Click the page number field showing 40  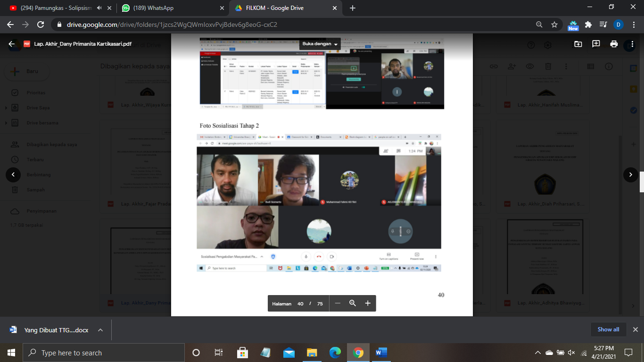[x=300, y=304]
